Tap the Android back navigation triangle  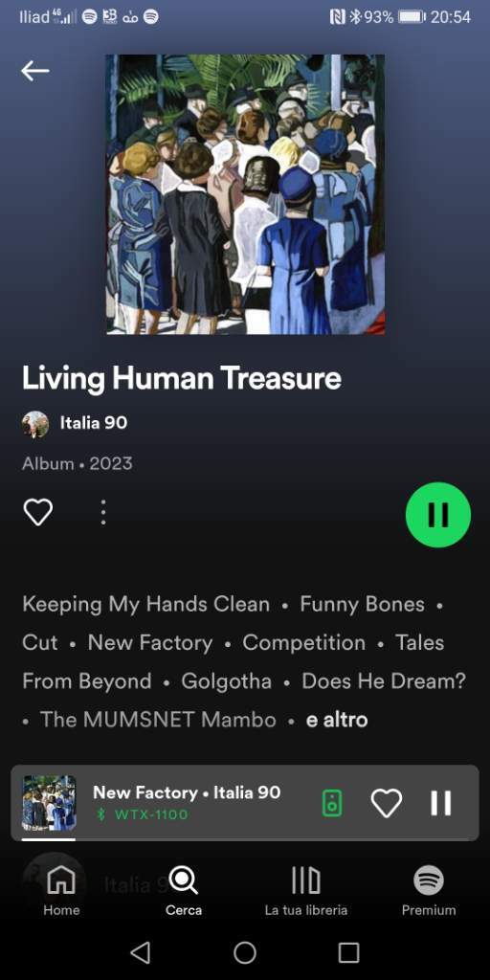click(141, 952)
